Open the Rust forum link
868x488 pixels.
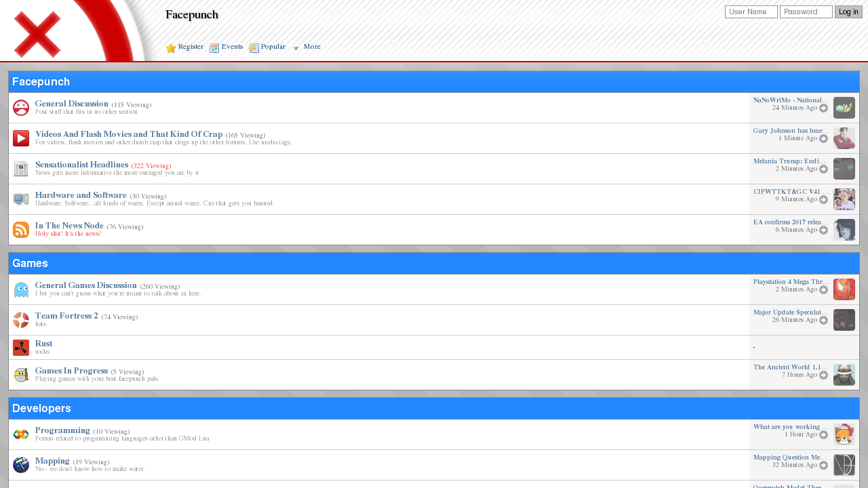(x=43, y=344)
